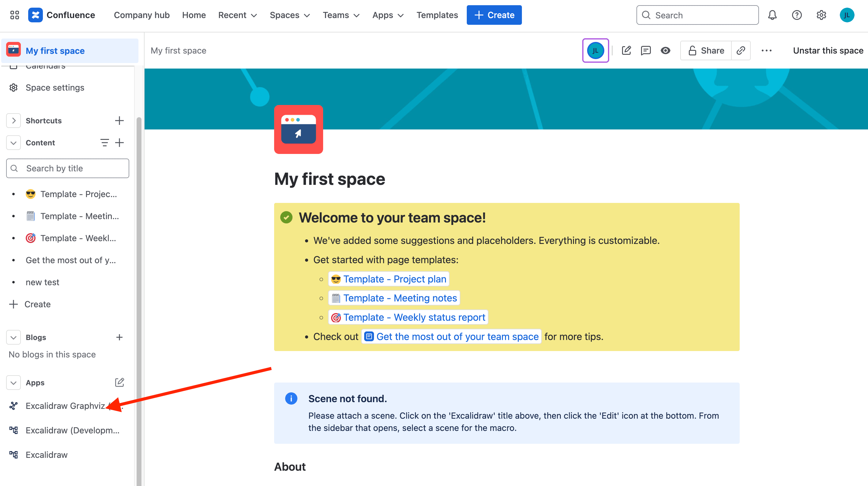The image size is (868, 486).
Task: Open Space settings gear item
Action: point(13,88)
